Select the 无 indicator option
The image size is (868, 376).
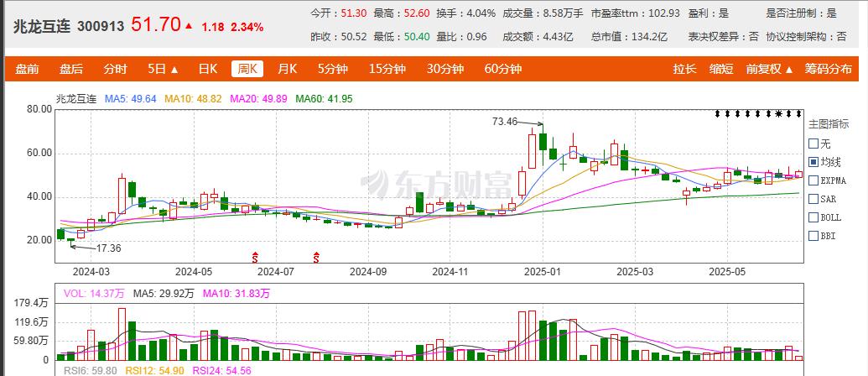coord(813,144)
